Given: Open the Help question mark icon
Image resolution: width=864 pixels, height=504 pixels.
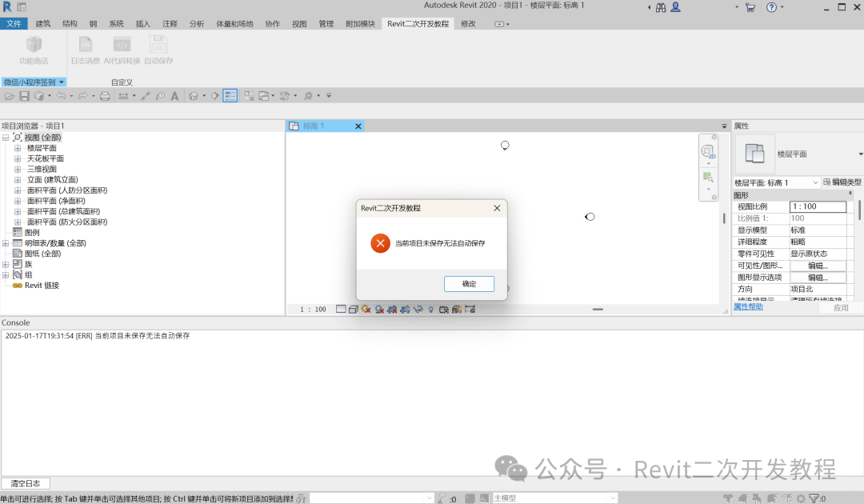Looking at the screenshot, I should pyautogui.click(x=771, y=7).
